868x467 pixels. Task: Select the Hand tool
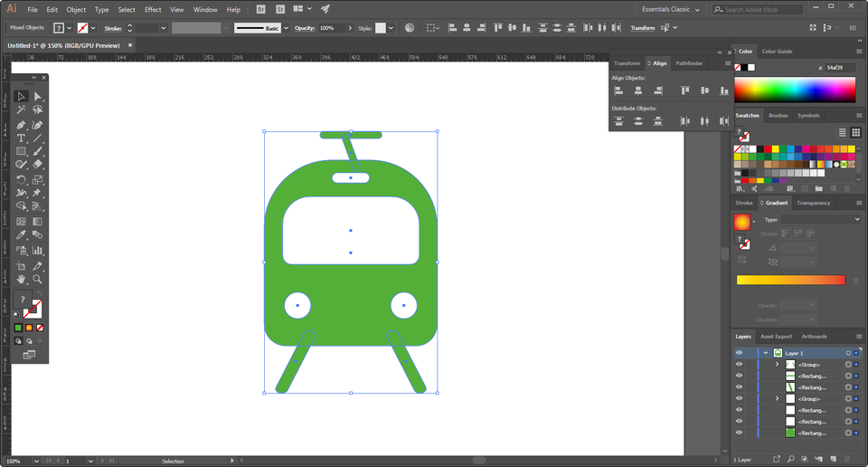click(x=21, y=280)
